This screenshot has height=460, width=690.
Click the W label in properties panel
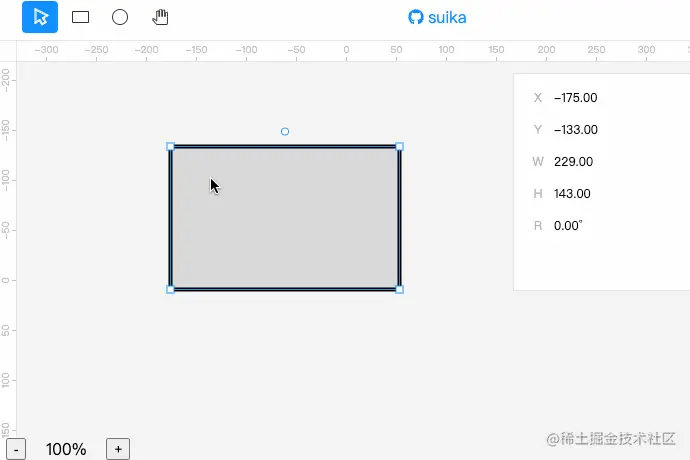(538, 162)
